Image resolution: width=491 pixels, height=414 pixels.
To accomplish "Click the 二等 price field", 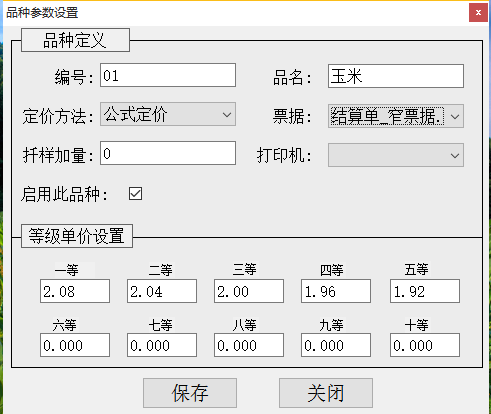I will [162, 291].
